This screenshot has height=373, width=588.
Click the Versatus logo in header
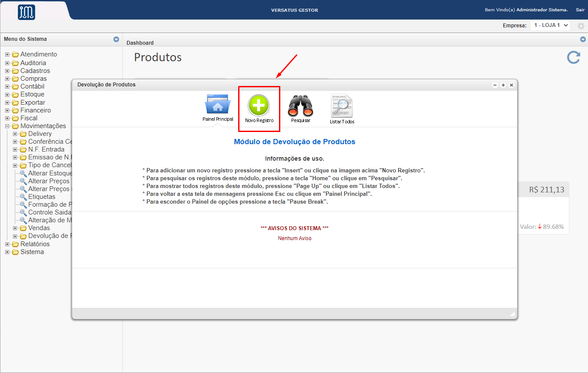27,12
